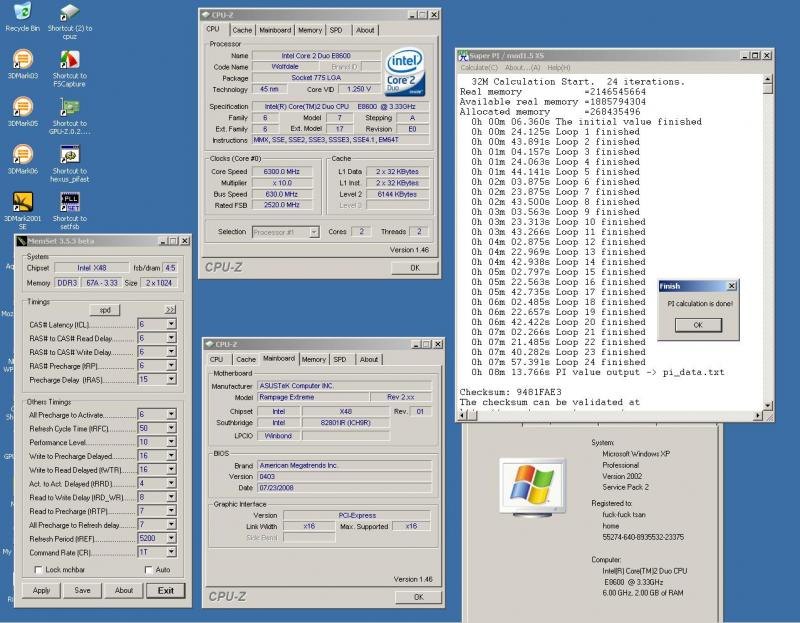800x623 pixels.
Task: Click the Save button in MemSet
Action: [82, 590]
